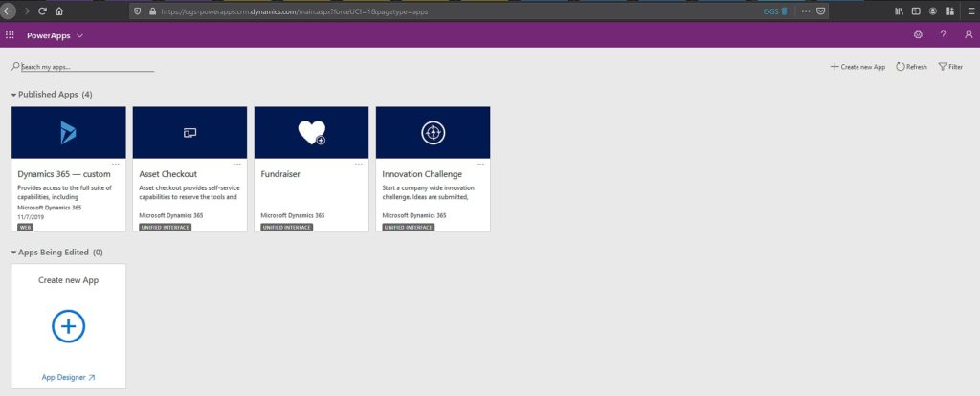The width and height of the screenshot is (980, 396).
Task: Click Create new App in command bar
Action: (x=857, y=67)
